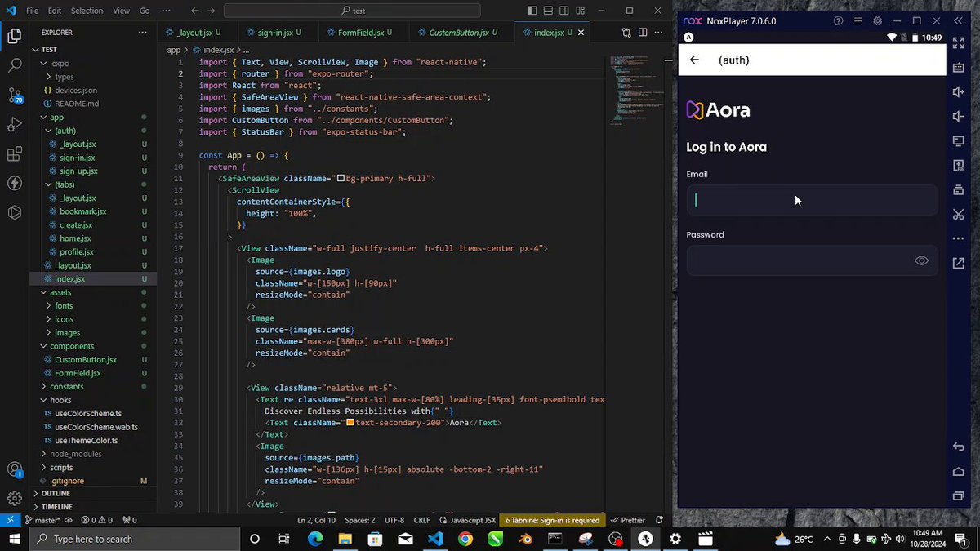The image size is (980, 551).
Task: Open the View menu
Action: (x=121, y=11)
